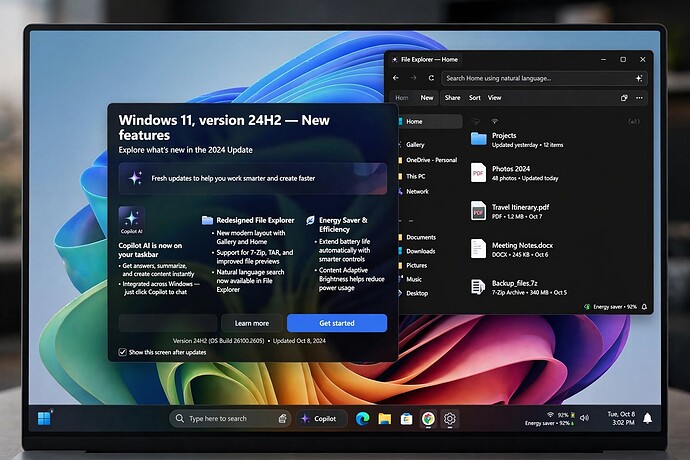
Task: Click the AI sparkle icon in search bar
Action: pos(639,78)
